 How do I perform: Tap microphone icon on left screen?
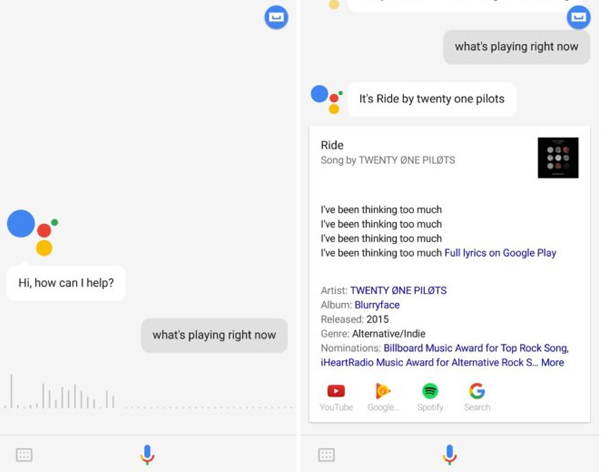pyautogui.click(x=147, y=455)
